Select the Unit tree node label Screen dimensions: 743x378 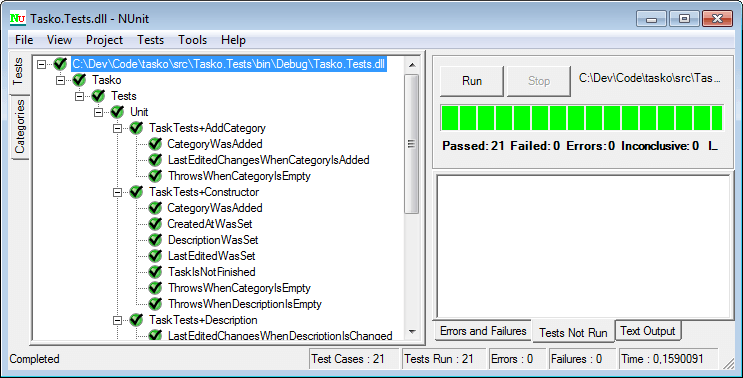tap(139, 112)
